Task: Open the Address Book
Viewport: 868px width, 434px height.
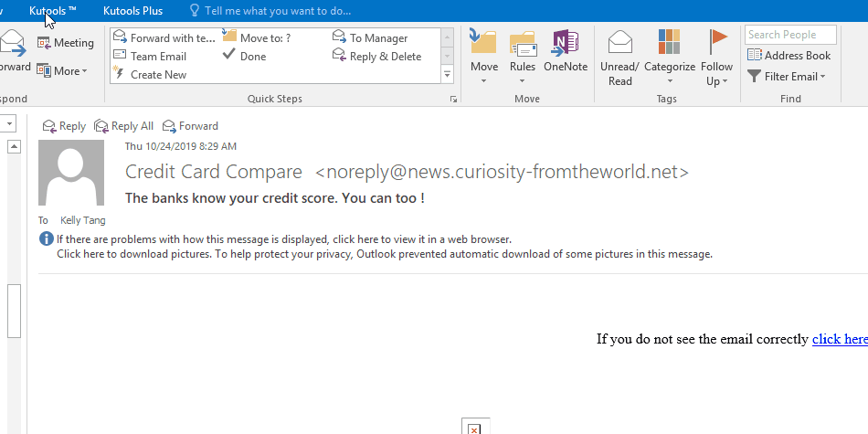Action: click(x=789, y=56)
